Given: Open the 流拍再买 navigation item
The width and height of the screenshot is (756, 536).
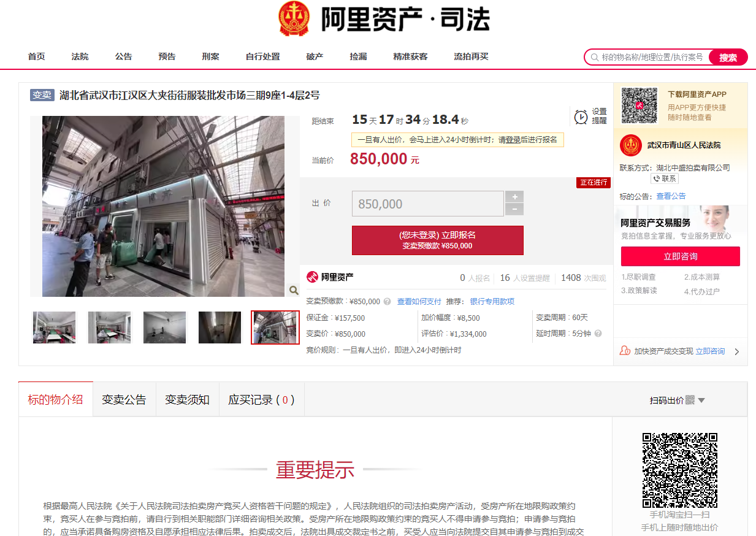Looking at the screenshot, I should click(471, 56).
